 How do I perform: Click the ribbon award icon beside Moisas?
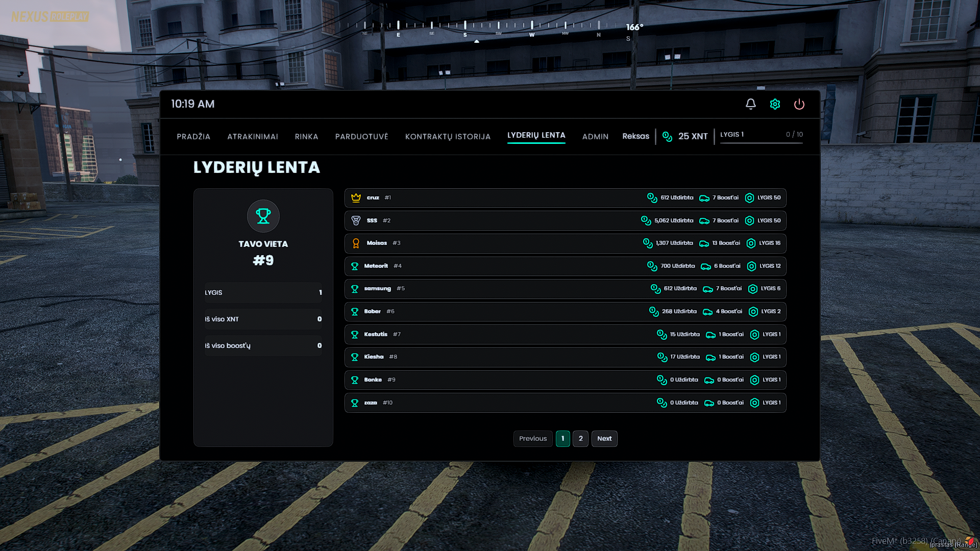[x=356, y=243]
